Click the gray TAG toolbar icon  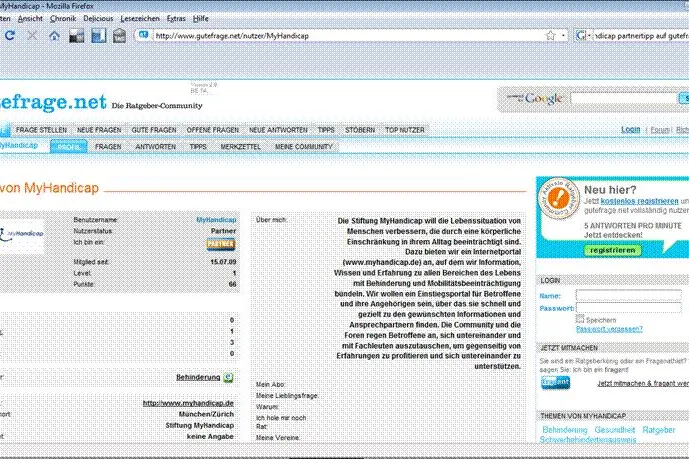[120, 36]
